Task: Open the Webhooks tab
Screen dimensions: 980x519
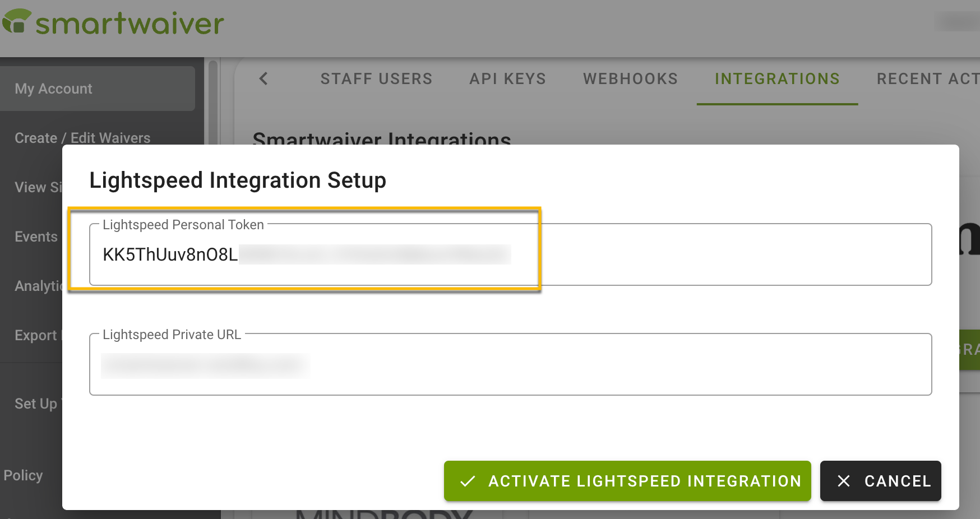Action: coord(630,78)
